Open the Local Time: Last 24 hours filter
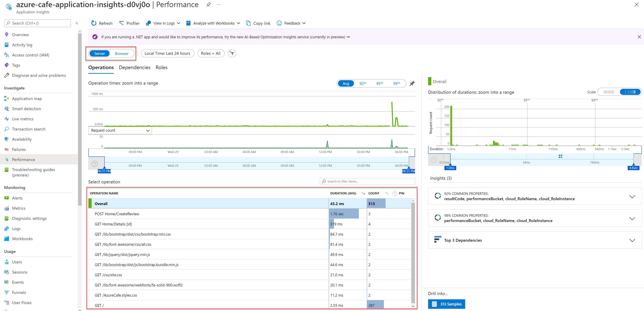The image size is (644, 311). tap(167, 53)
